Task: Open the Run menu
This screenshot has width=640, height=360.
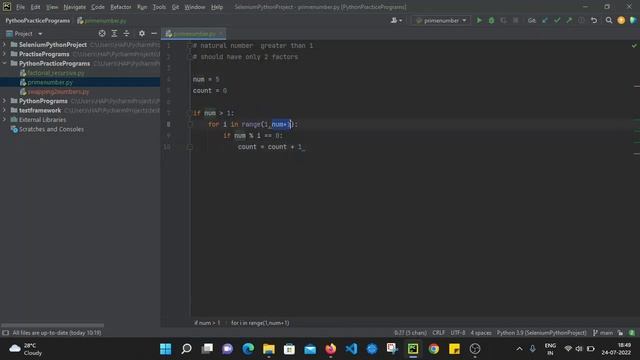Action: click(x=142, y=7)
